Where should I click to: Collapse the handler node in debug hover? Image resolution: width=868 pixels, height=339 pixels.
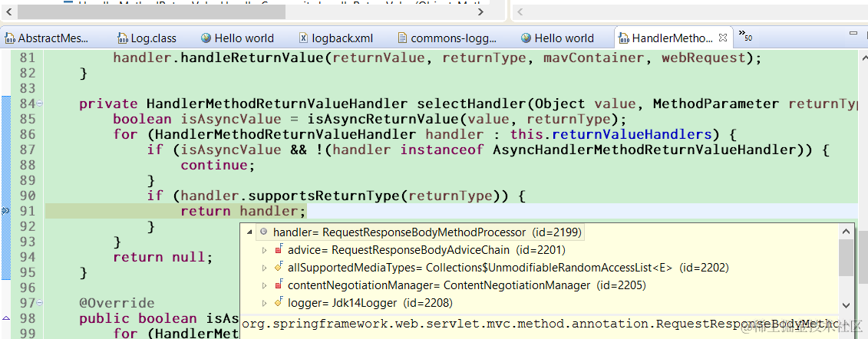249,232
